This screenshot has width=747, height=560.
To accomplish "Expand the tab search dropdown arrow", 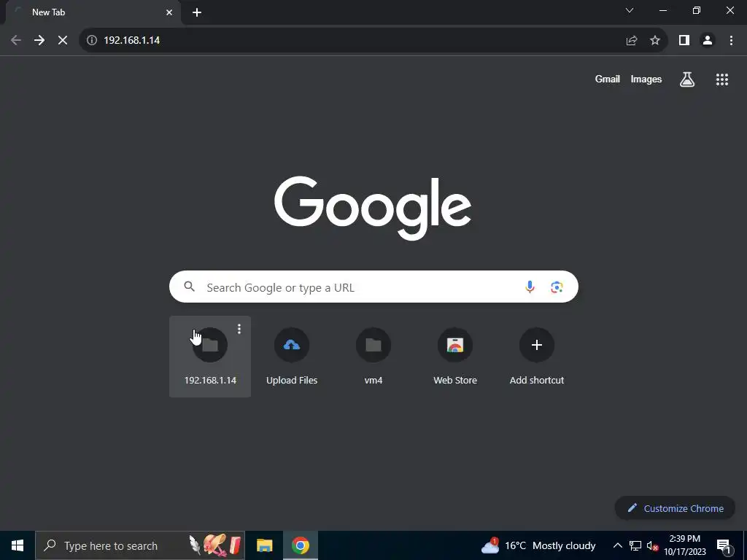I will (x=630, y=10).
